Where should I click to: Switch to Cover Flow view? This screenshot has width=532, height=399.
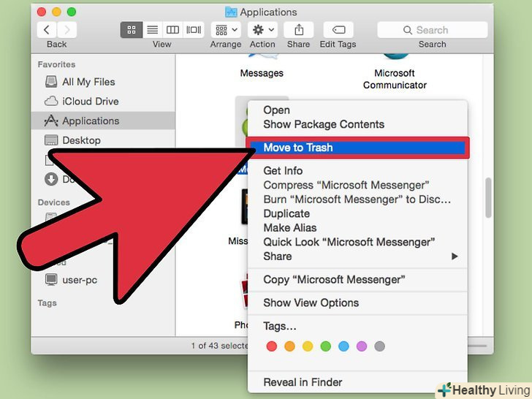pyautogui.click(x=194, y=30)
